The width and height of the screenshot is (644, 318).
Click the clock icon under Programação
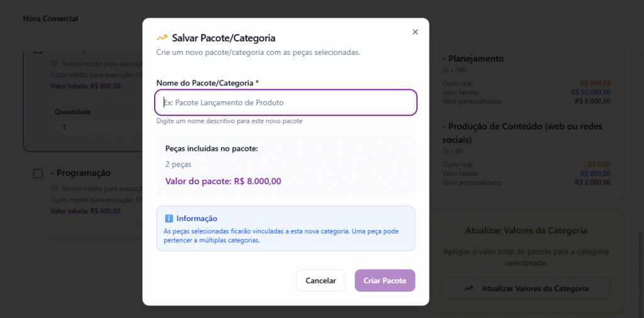point(53,189)
